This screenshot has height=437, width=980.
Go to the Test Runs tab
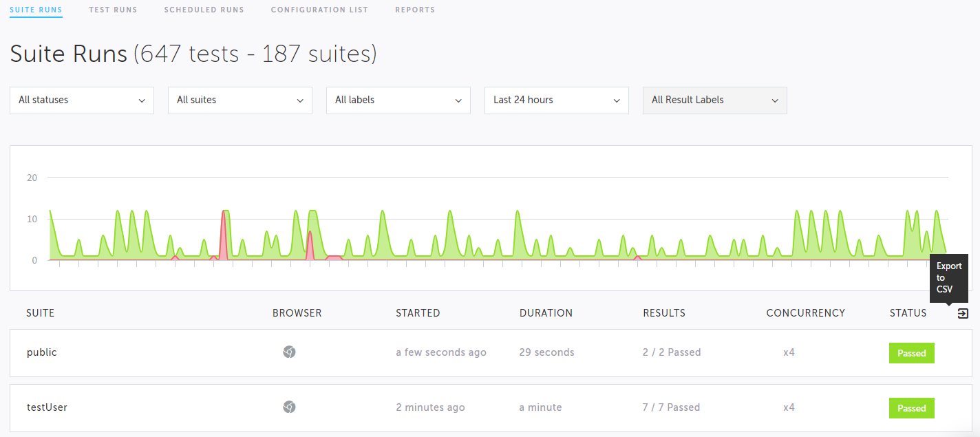coord(113,10)
